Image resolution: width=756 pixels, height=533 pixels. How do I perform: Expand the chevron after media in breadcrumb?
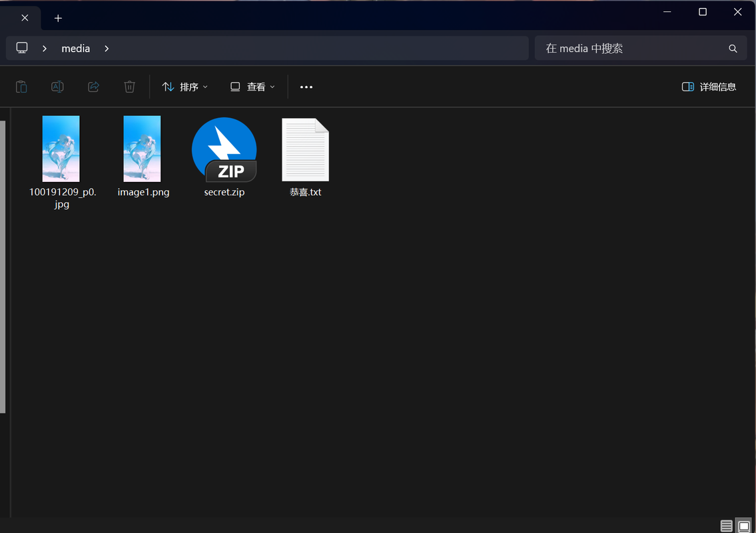107,48
